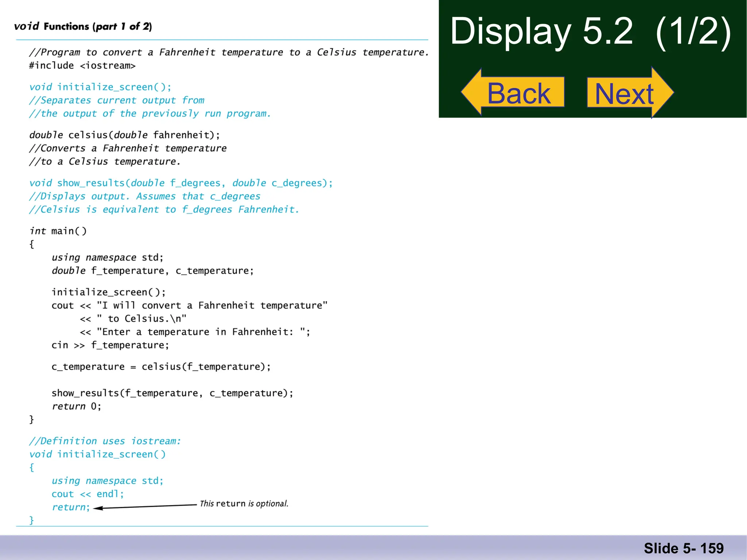Click the 'cin >> f_temperature;' line
This screenshot has width=747, height=560.
[x=111, y=345]
